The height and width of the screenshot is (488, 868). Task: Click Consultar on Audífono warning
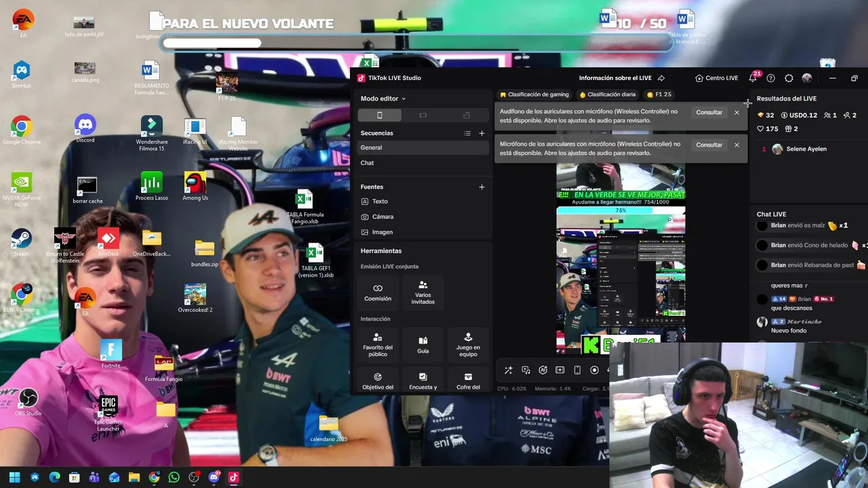709,113
